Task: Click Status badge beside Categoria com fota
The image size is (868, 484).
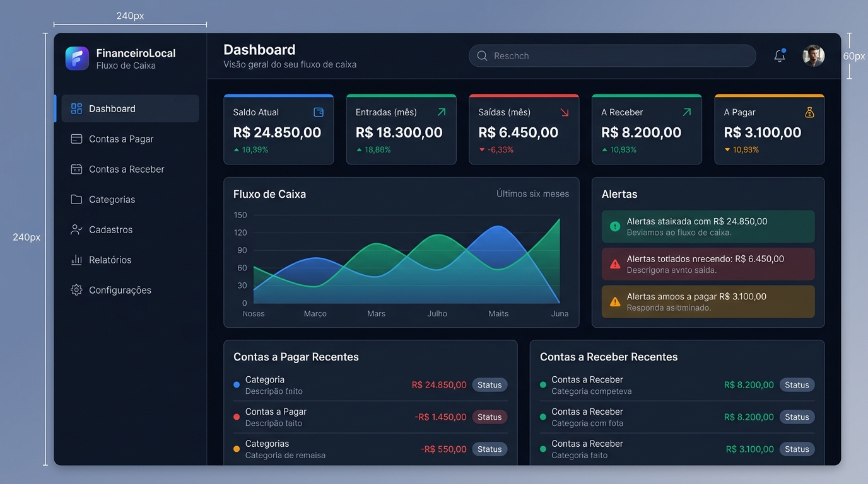Action: pos(797,417)
